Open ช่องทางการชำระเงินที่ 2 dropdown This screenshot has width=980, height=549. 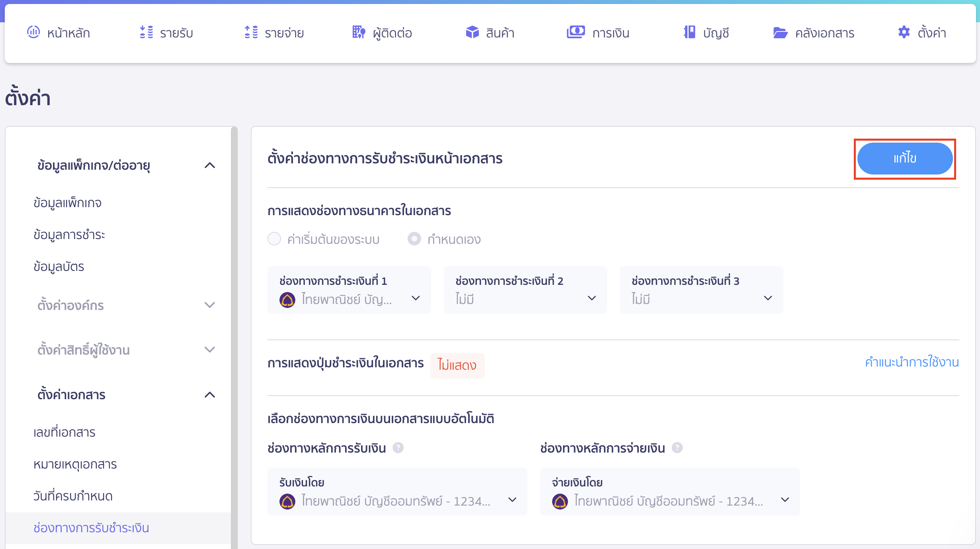point(525,290)
